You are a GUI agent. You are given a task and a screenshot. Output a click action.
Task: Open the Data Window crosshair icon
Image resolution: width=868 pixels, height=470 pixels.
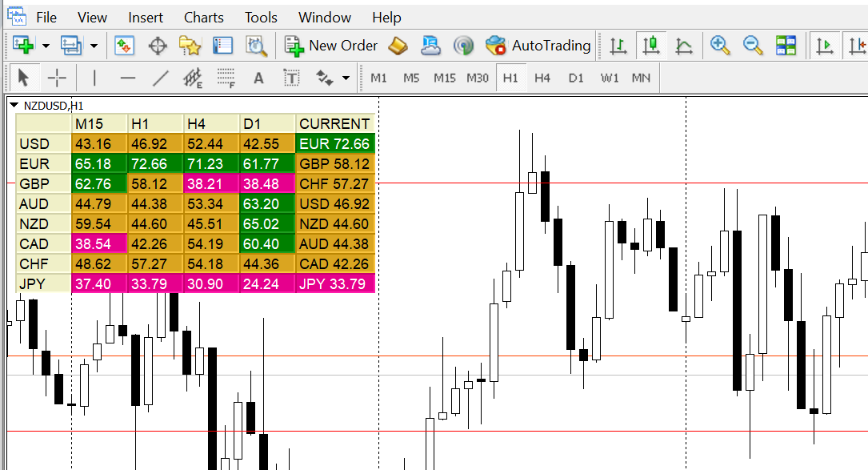pos(158,46)
